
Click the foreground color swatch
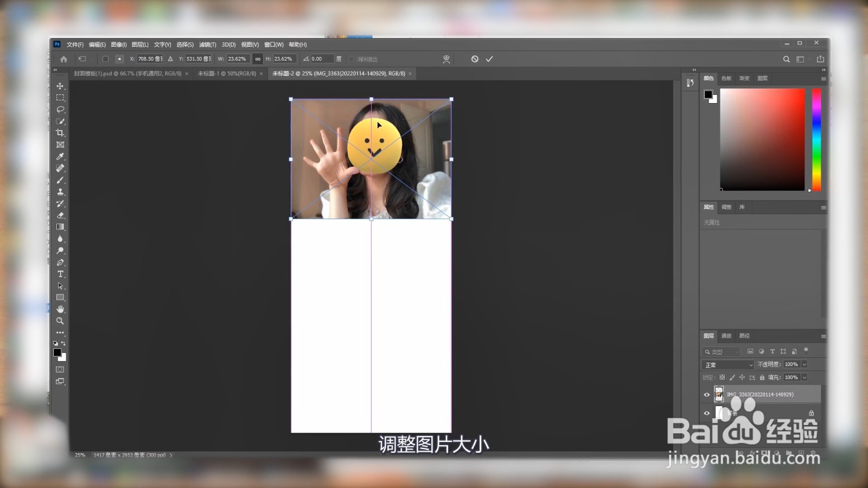(x=58, y=354)
